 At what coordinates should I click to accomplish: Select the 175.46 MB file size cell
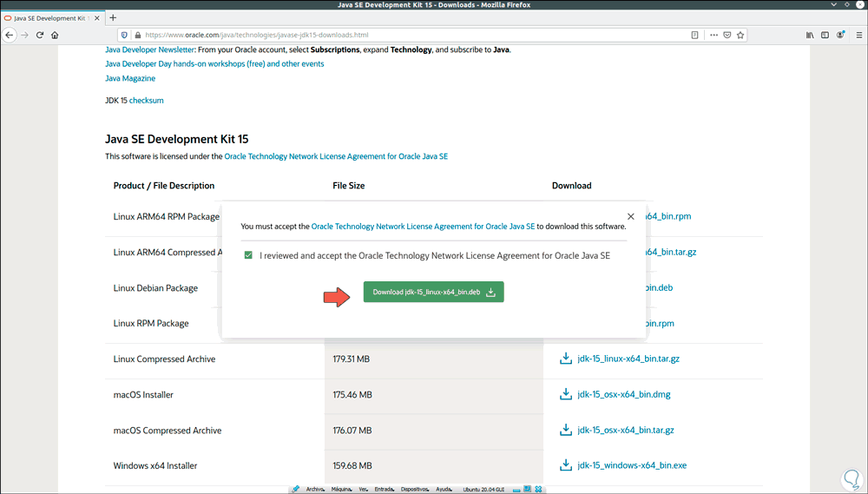[433, 397]
